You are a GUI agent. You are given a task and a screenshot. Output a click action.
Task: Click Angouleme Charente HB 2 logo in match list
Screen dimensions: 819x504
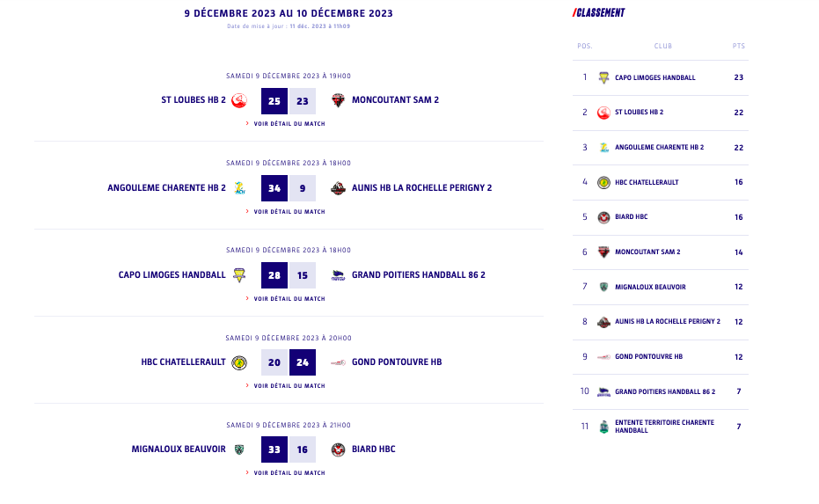(239, 187)
